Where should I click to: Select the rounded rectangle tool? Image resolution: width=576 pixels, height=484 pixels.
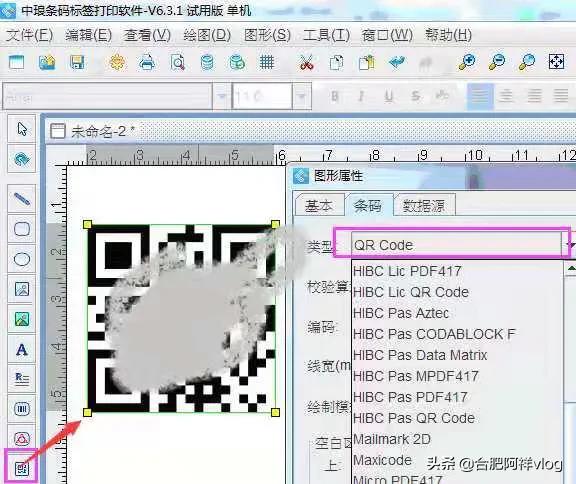[22, 229]
